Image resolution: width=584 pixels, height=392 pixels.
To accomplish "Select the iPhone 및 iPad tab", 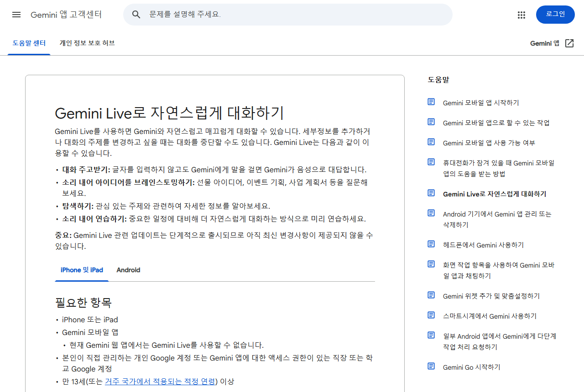I will [82, 270].
